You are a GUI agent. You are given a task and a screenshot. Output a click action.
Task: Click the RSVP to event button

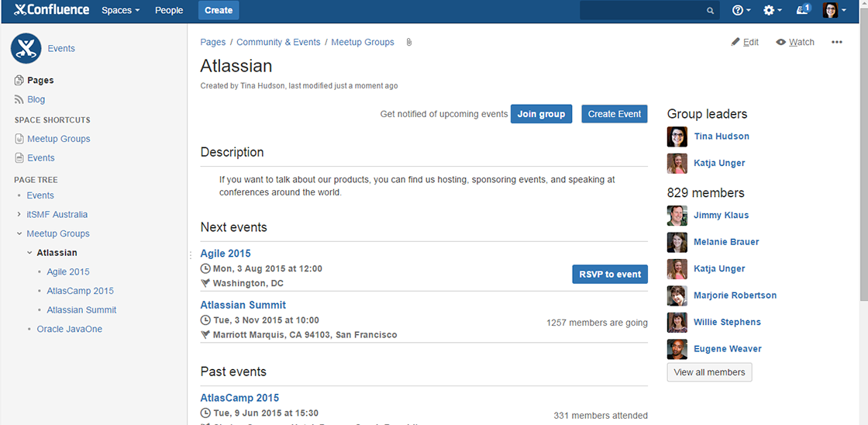tap(610, 274)
